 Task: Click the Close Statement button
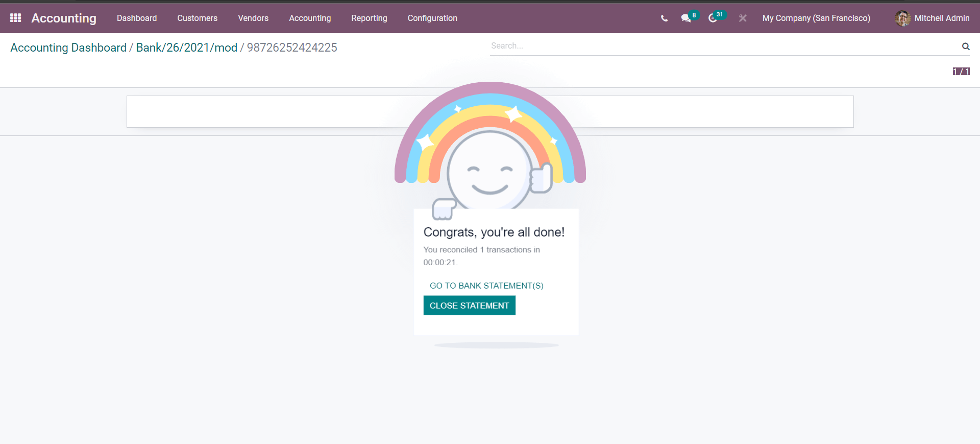click(470, 306)
